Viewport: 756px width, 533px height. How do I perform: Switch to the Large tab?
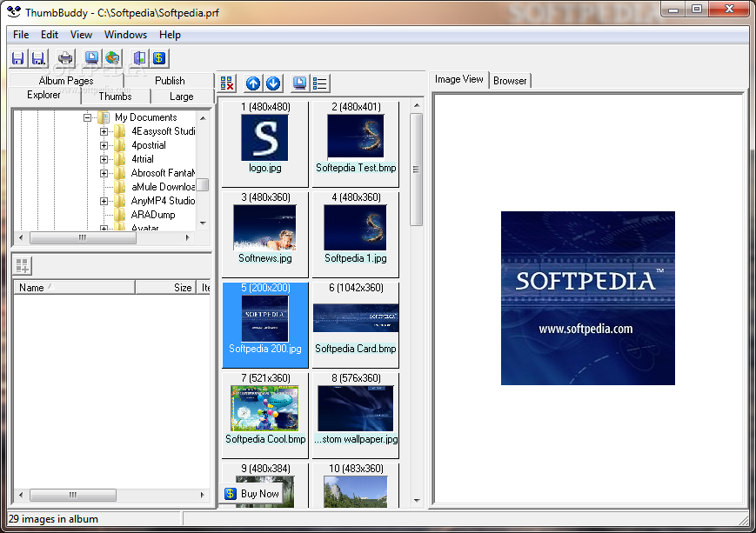(182, 97)
